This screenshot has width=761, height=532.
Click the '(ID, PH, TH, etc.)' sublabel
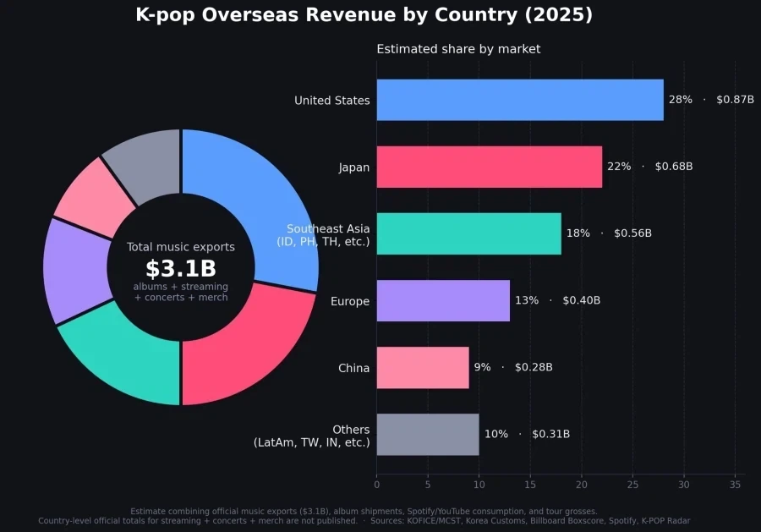[323, 242]
